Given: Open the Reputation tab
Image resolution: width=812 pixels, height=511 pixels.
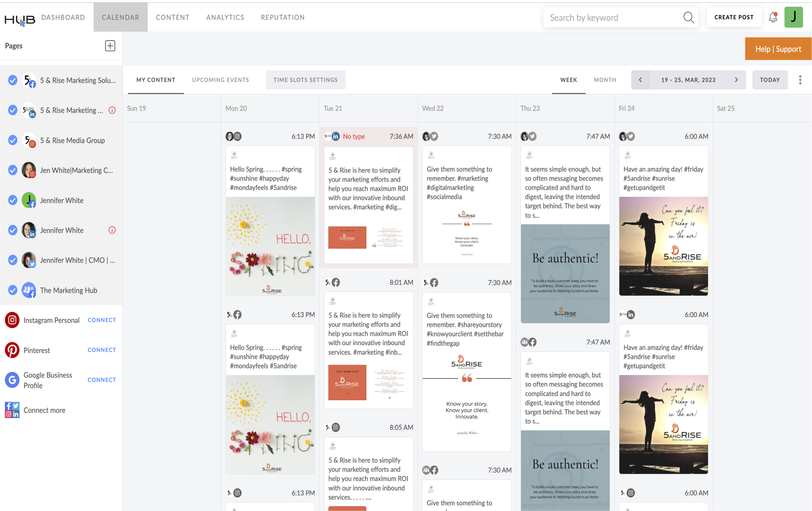Looking at the screenshot, I should pyautogui.click(x=283, y=17).
